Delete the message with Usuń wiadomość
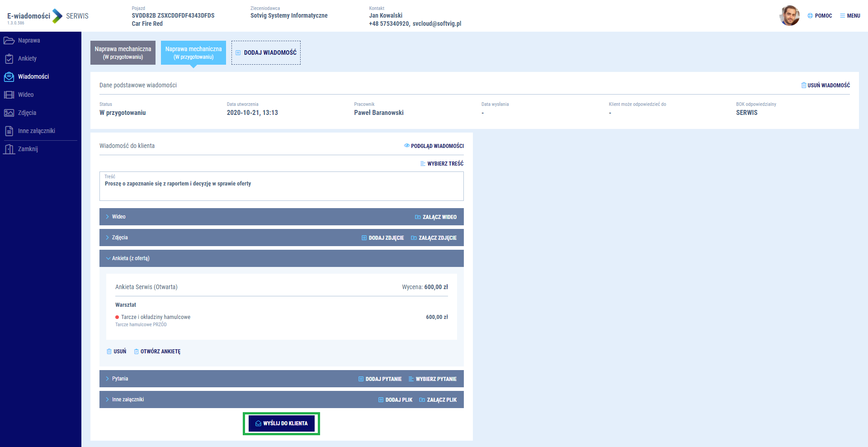 pyautogui.click(x=826, y=86)
